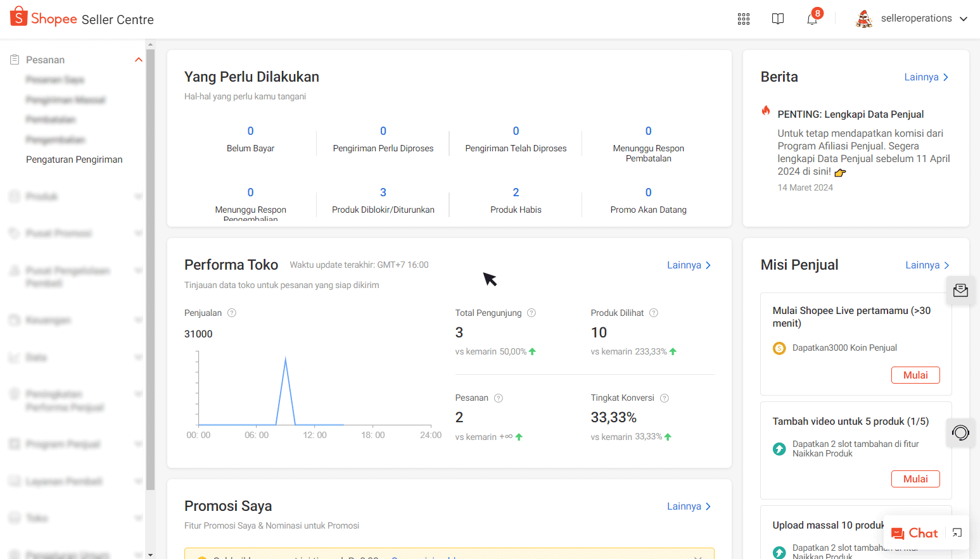980x559 pixels.
Task: Click Mulai for Shopee Live mission
Action: (x=915, y=375)
